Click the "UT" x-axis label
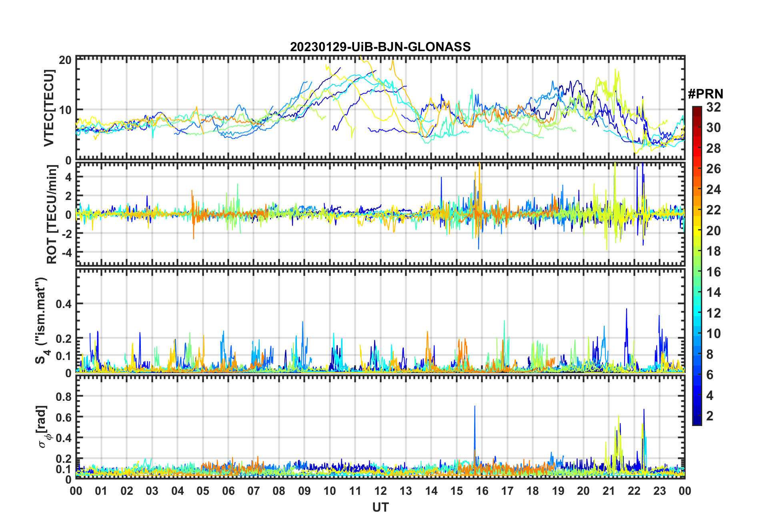Screen dimensions: 761x532 coord(380,508)
